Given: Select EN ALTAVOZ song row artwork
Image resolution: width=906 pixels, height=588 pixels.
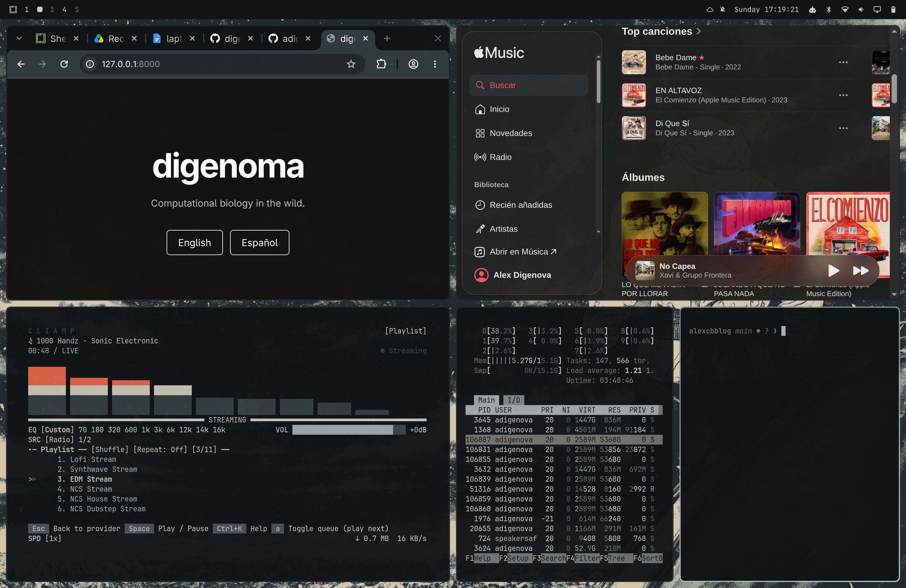Looking at the screenshot, I should [x=634, y=95].
